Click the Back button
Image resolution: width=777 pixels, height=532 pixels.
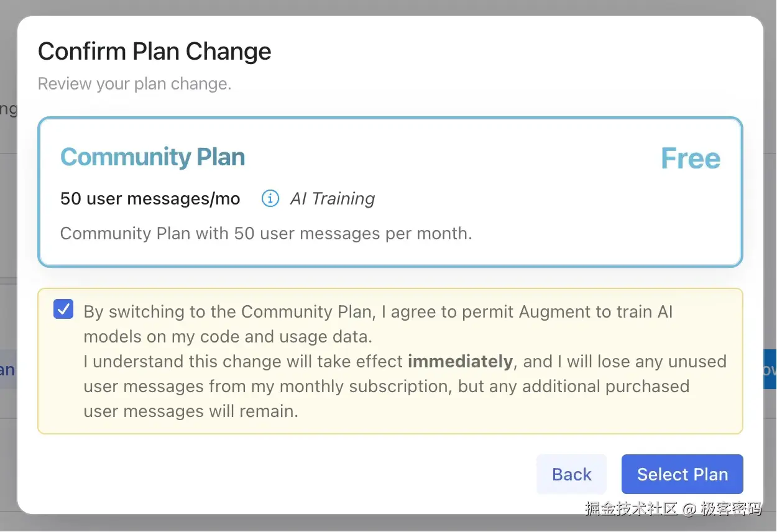[571, 474]
